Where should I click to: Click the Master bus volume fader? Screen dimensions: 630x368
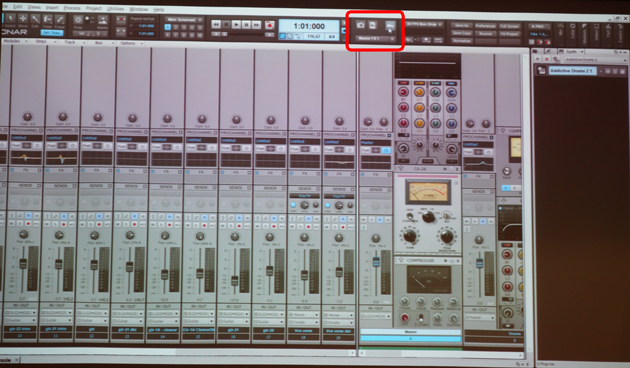click(376, 262)
